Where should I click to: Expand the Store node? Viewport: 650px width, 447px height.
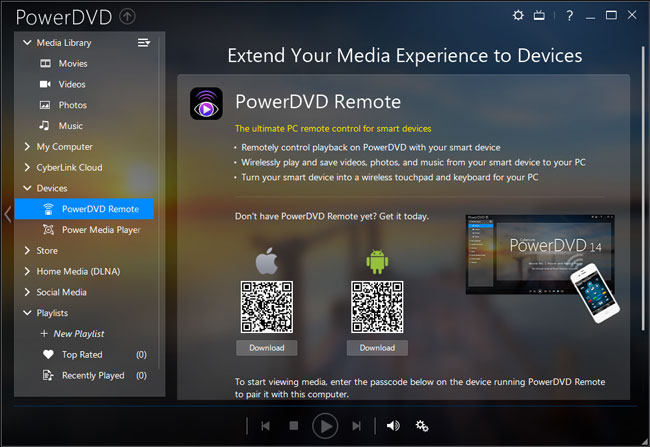(x=27, y=250)
